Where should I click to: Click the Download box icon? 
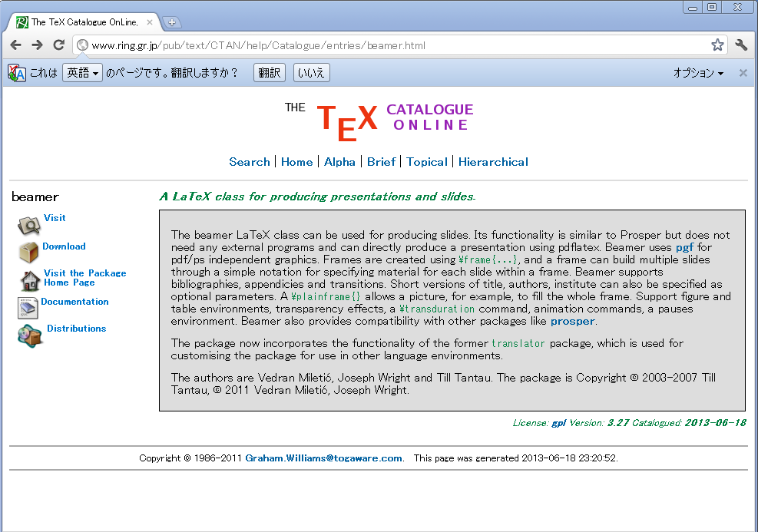[x=29, y=252]
